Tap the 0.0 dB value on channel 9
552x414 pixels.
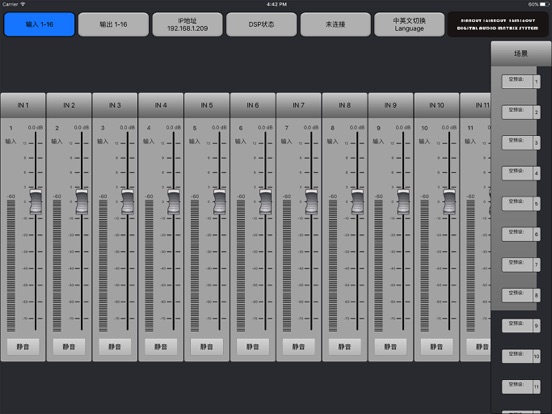coord(403,127)
